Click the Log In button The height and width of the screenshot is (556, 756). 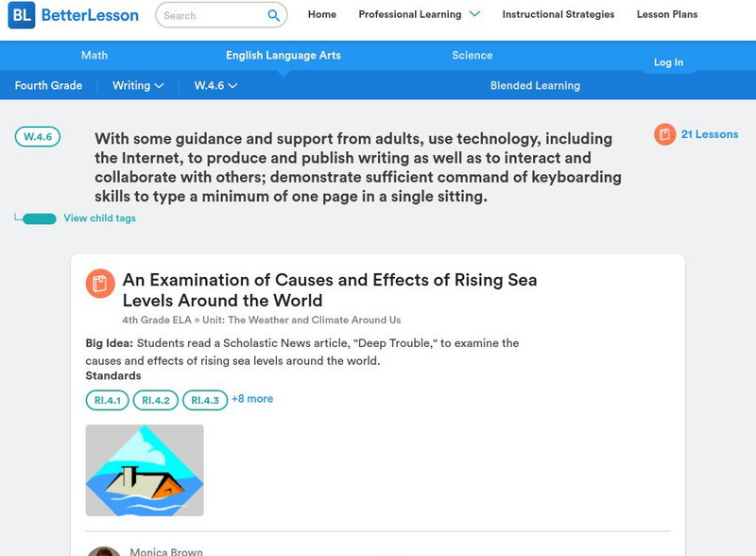tap(668, 62)
